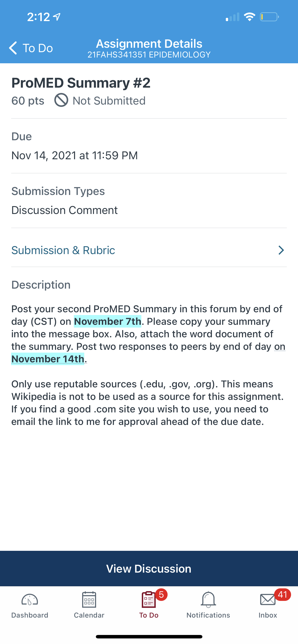Tap the View Discussion button

pos(149,568)
